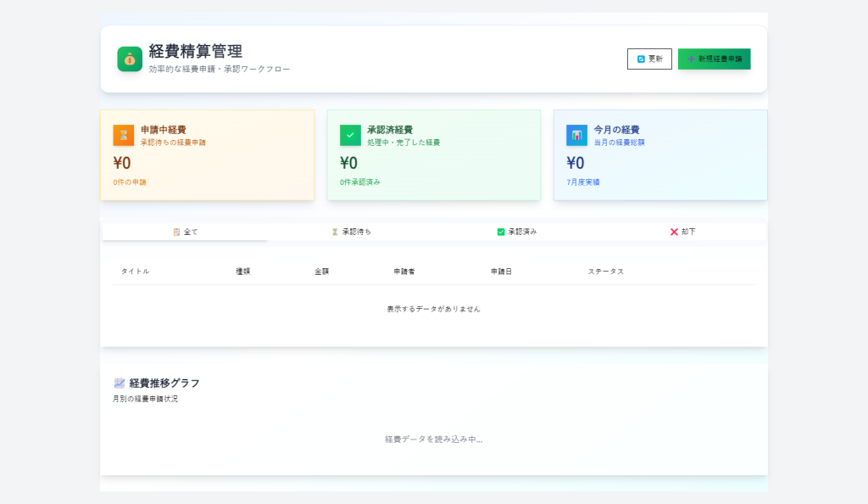Click the chart icon beside 経費推移グラフ

click(119, 384)
